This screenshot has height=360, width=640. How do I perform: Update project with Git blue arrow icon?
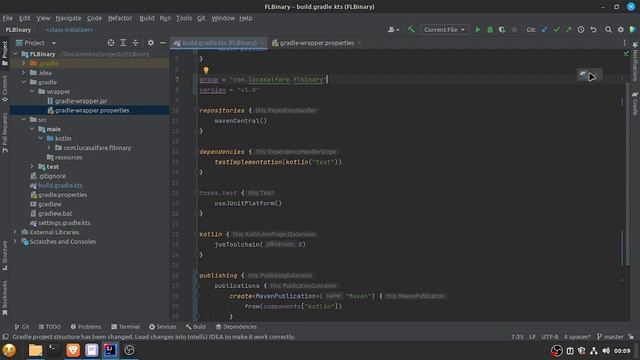point(544,29)
